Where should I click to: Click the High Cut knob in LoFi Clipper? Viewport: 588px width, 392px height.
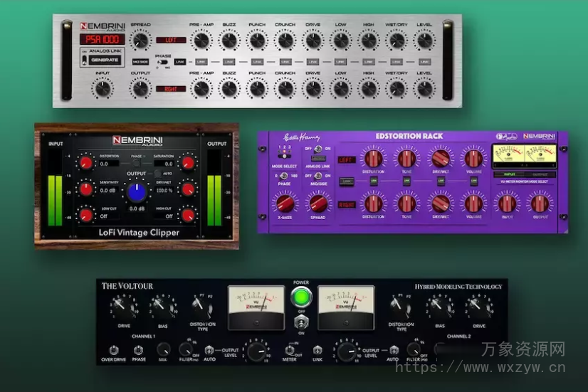(187, 215)
